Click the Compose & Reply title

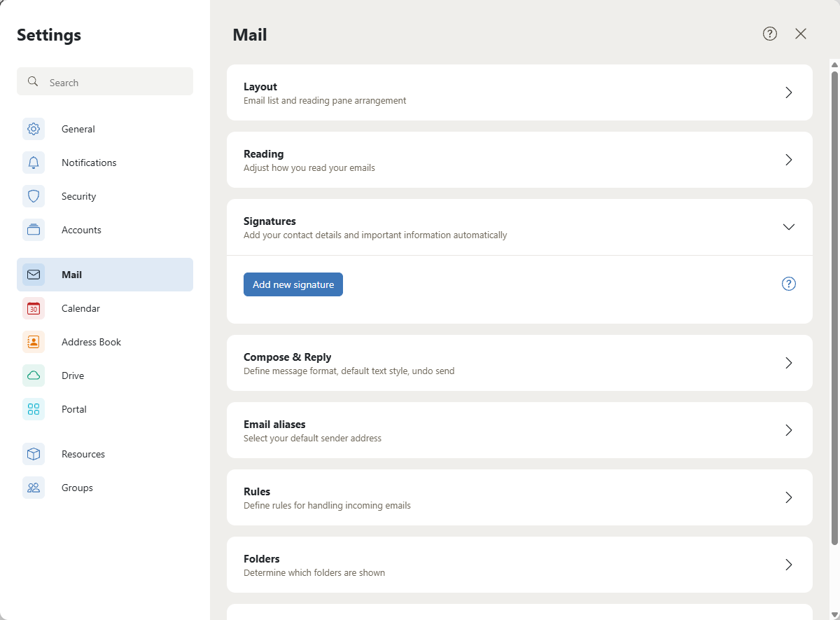coord(288,357)
